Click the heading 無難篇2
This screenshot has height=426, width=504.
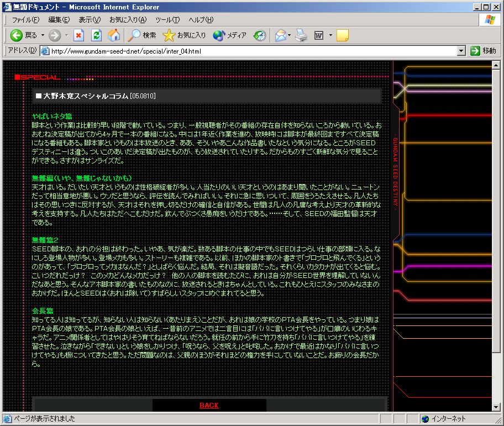pyautogui.click(x=45, y=240)
